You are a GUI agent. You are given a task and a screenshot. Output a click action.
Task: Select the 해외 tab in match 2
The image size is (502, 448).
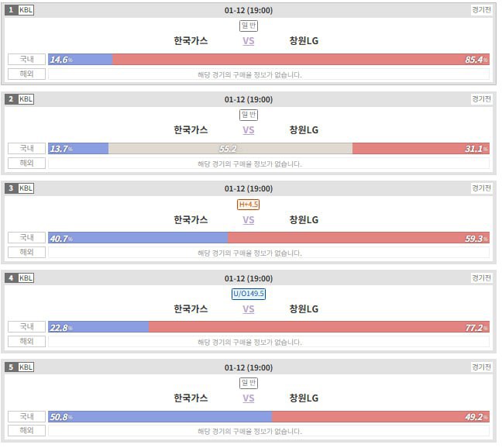coord(27,164)
